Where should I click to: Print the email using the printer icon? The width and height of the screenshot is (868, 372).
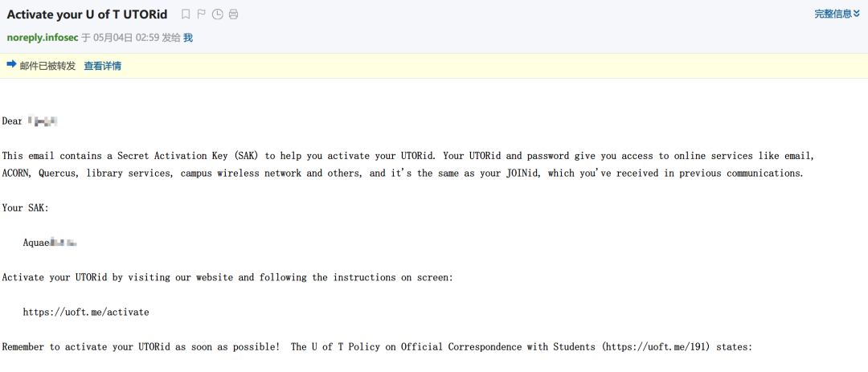pos(233,14)
